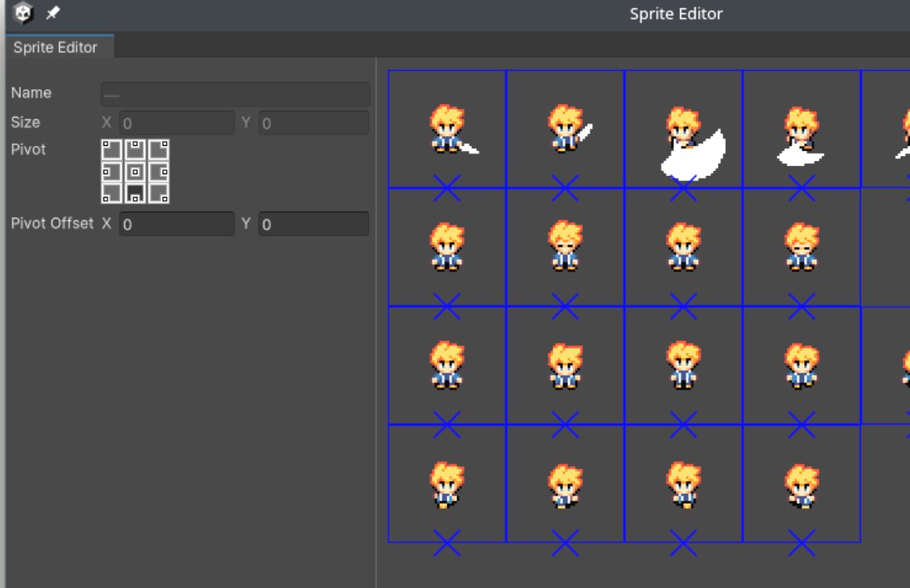
Task: Set pivot to top-left
Action: (x=112, y=149)
